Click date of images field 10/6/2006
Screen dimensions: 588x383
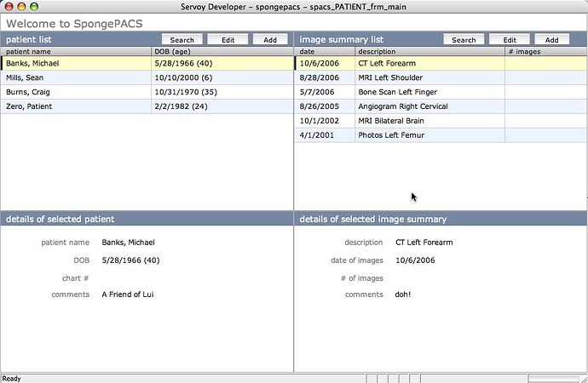[x=415, y=260]
